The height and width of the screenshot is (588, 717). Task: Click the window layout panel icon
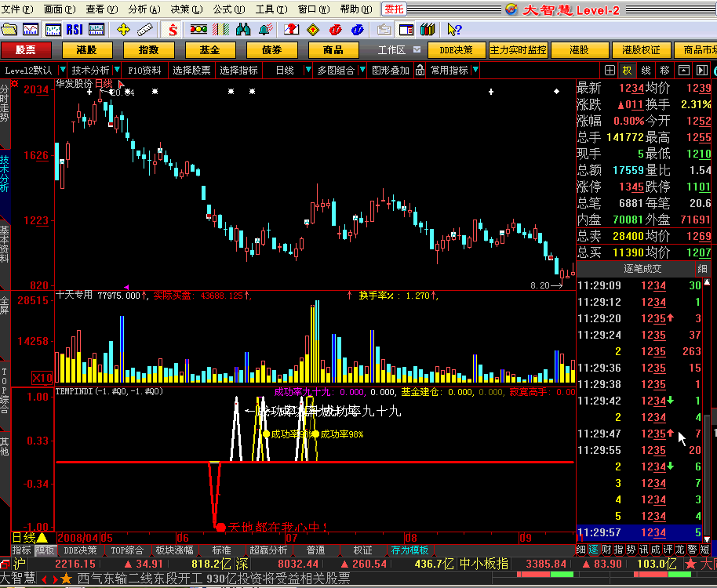click(x=406, y=30)
